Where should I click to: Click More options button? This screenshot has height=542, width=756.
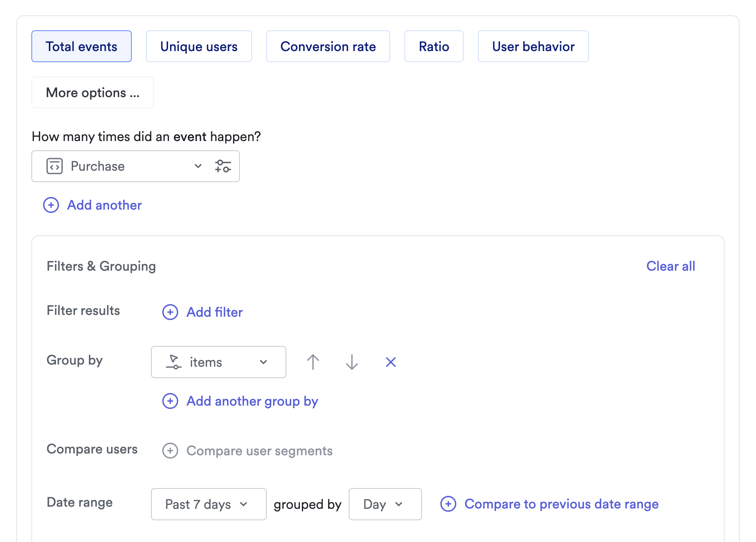click(92, 93)
